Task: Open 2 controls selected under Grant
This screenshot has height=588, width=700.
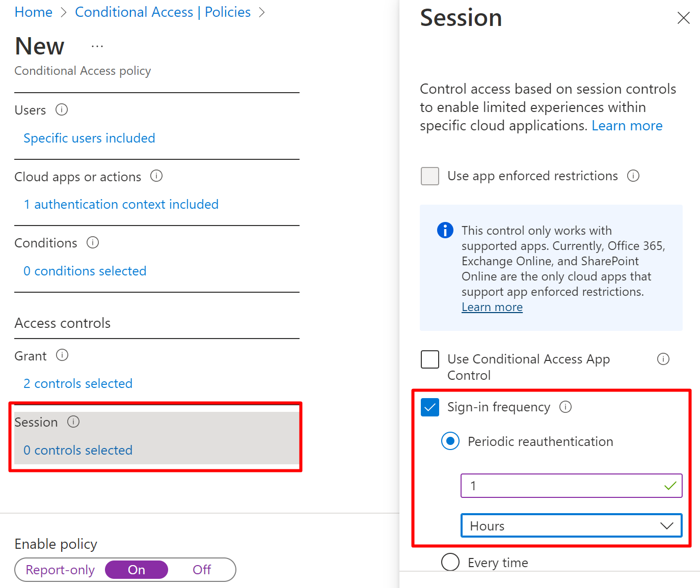Action: 78,383
